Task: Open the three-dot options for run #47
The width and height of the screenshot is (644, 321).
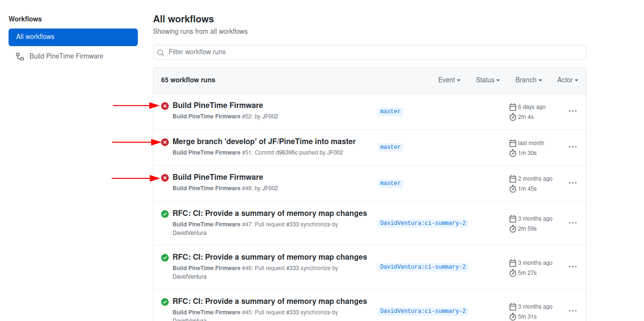Action: click(x=573, y=223)
